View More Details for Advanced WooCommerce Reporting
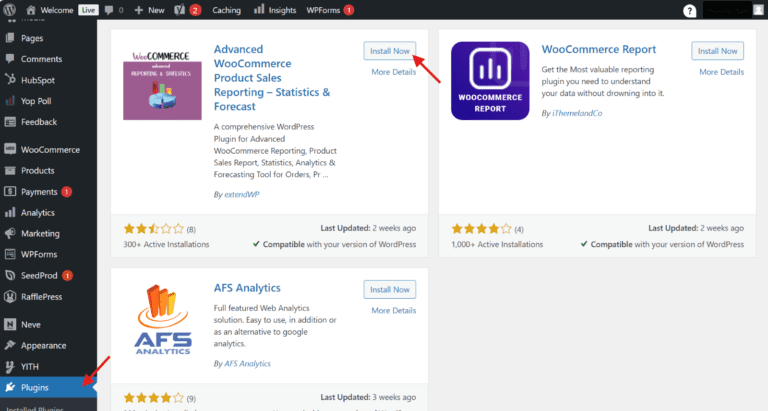The image size is (768, 411). tap(393, 72)
